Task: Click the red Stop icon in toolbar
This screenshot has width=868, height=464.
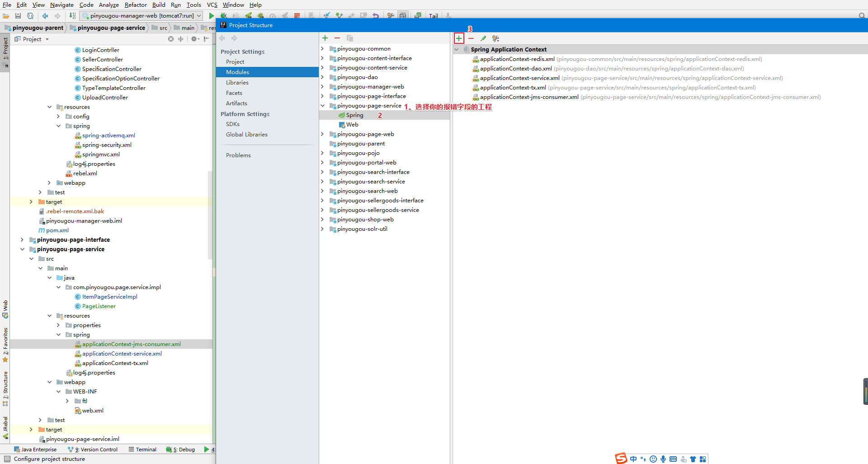Action: pyautogui.click(x=297, y=16)
